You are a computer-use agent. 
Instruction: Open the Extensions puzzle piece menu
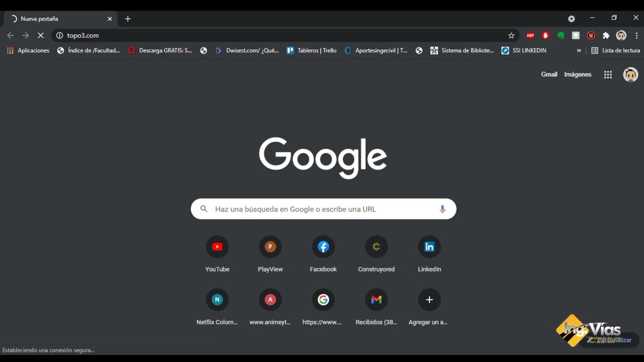tap(606, 35)
